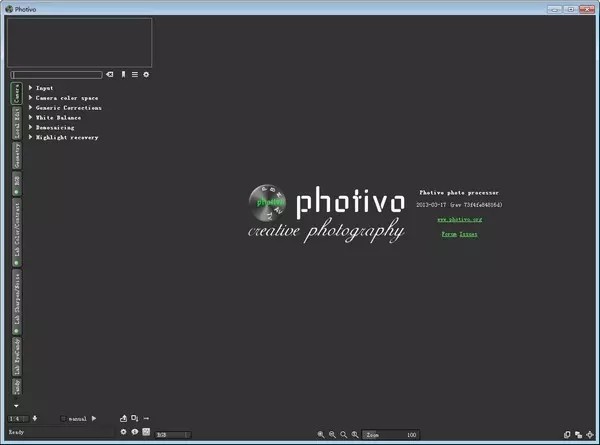Click the zoom fit magnifier icon
Viewport: 600px width, 445px height.
tap(344, 435)
